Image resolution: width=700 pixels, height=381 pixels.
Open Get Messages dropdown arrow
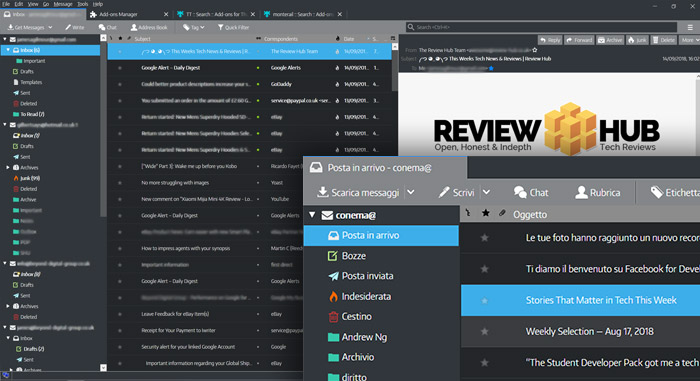coord(50,27)
